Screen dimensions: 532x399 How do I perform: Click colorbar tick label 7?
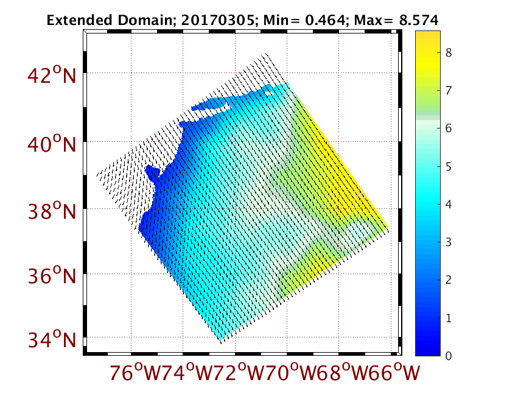click(x=449, y=90)
